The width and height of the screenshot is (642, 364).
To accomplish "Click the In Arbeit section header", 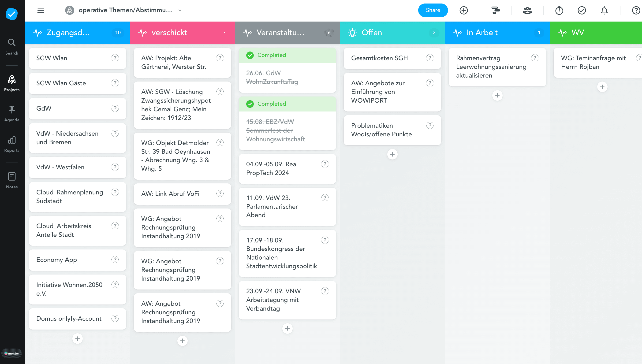I will 482,33.
